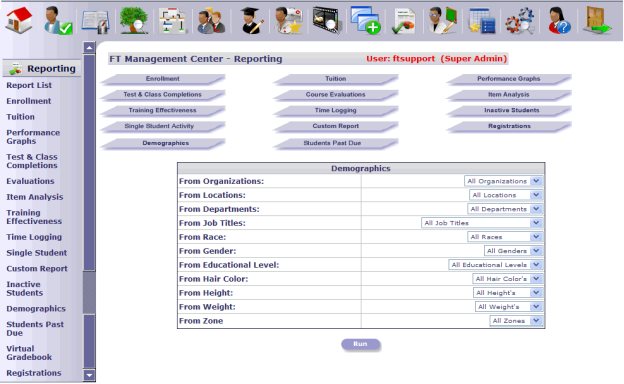This screenshot has height=384, width=624.
Task: Open the gears with magnifier icon
Action: 520,21
